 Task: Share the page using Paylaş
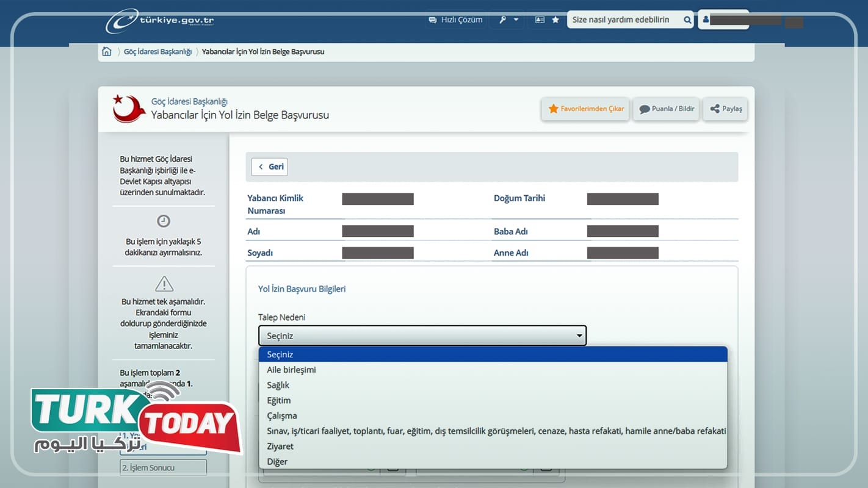tap(725, 109)
